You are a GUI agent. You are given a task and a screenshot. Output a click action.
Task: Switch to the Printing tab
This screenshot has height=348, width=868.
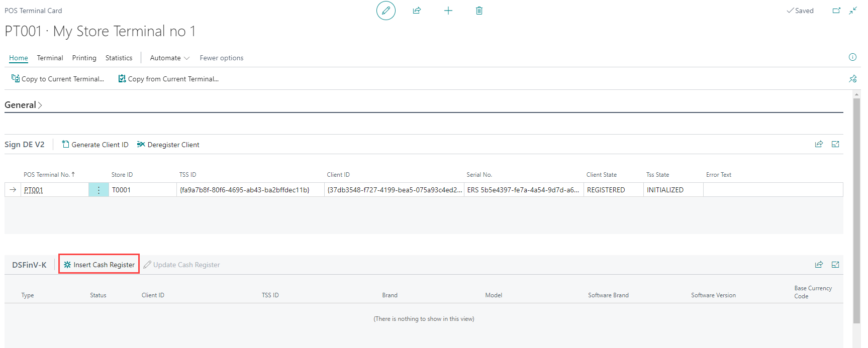(x=84, y=58)
